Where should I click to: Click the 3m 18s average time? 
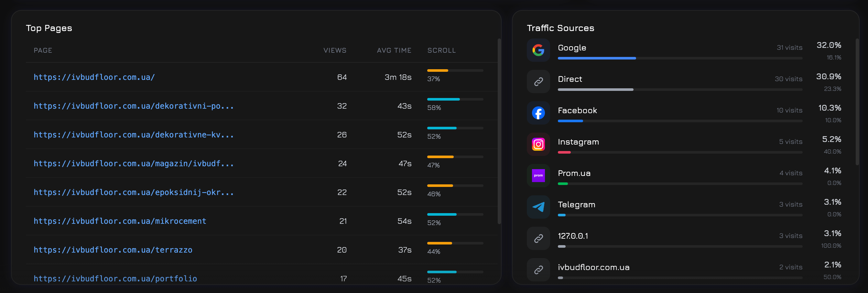click(x=398, y=77)
